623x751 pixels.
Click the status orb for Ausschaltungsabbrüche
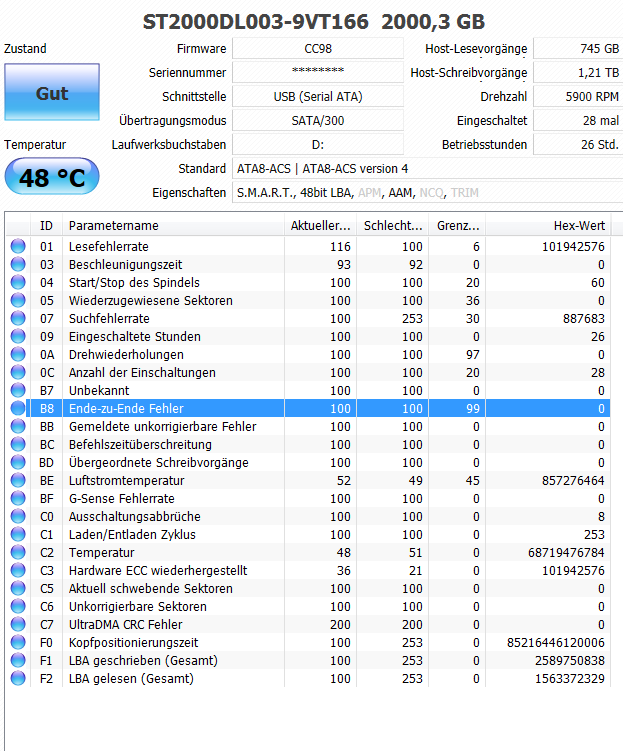click(x=18, y=516)
